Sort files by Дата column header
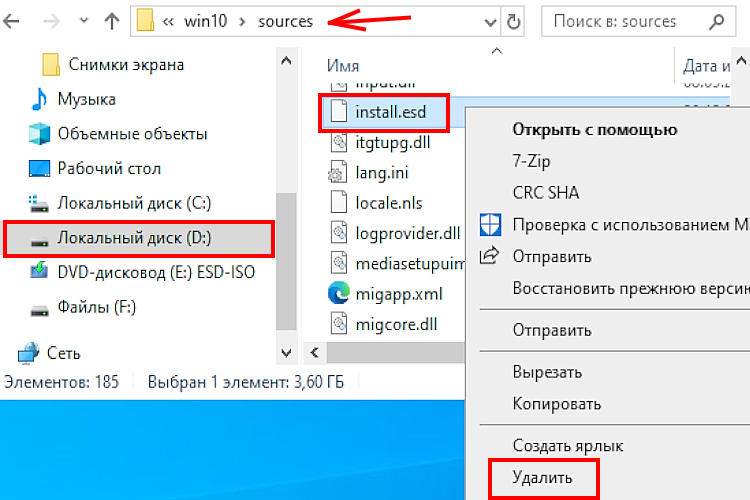The image size is (750, 500). (x=706, y=66)
